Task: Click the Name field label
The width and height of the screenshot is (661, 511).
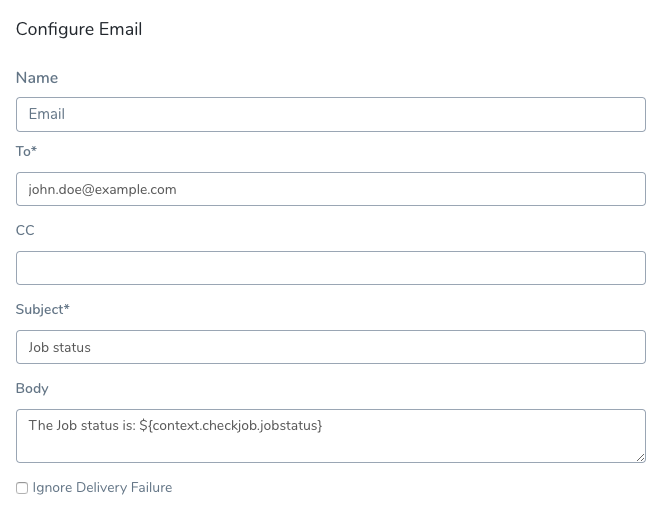Action: (x=37, y=78)
